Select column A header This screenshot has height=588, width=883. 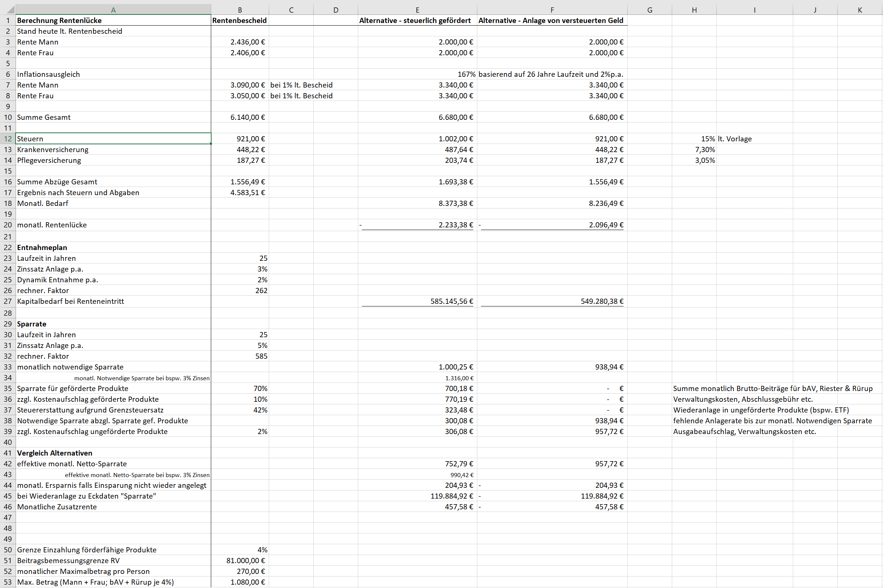tap(113, 10)
